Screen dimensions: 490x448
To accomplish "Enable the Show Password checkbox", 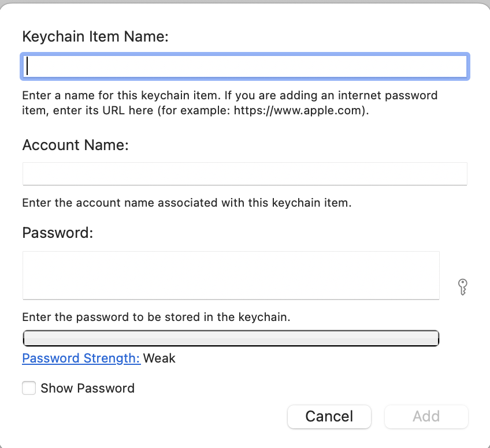I will (29, 388).
